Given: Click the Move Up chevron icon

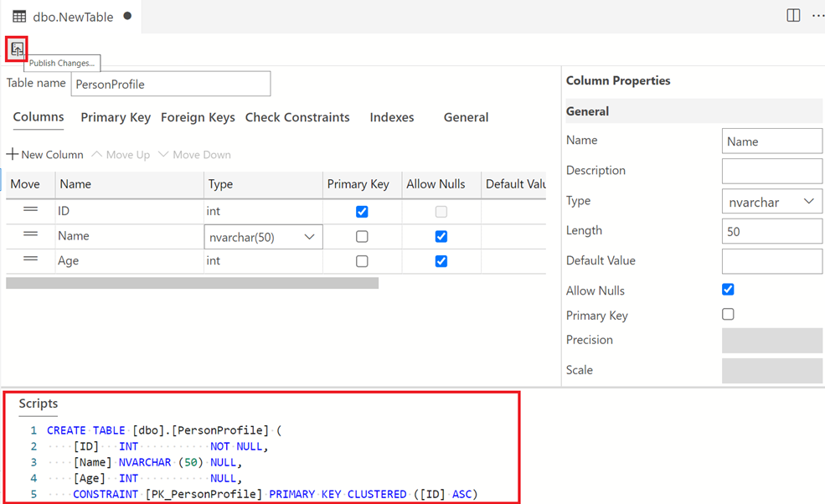Looking at the screenshot, I should click(96, 154).
